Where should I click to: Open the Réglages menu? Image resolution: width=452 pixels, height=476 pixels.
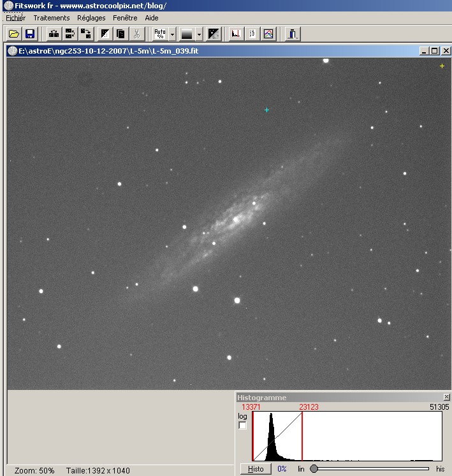click(x=91, y=18)
